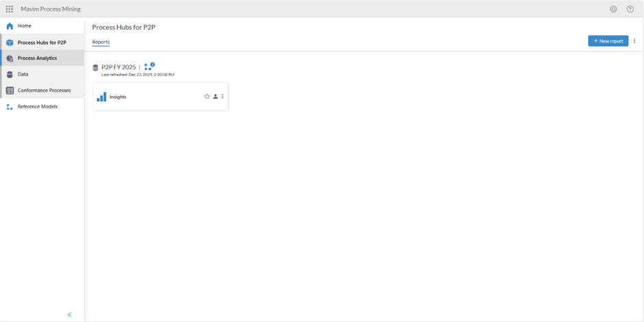Click the Conformance Processes sidebar icon
This screenshot has width=644, height=322.
10,91
